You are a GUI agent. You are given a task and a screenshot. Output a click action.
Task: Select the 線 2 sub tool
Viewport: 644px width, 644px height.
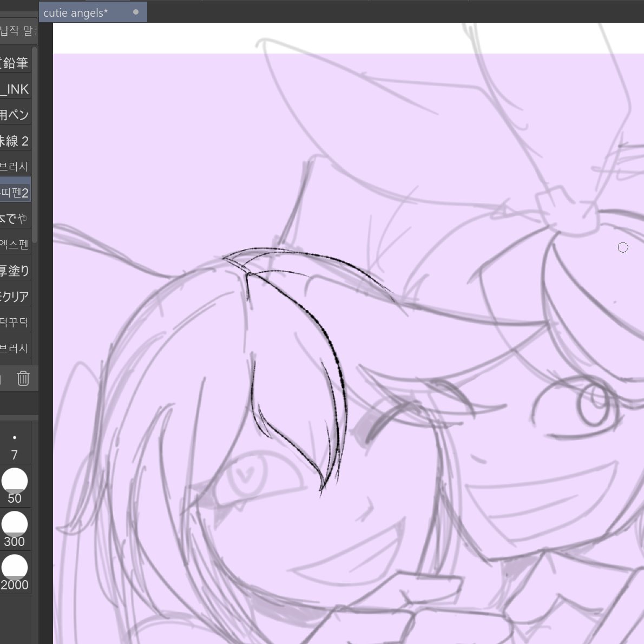point(15,141)
